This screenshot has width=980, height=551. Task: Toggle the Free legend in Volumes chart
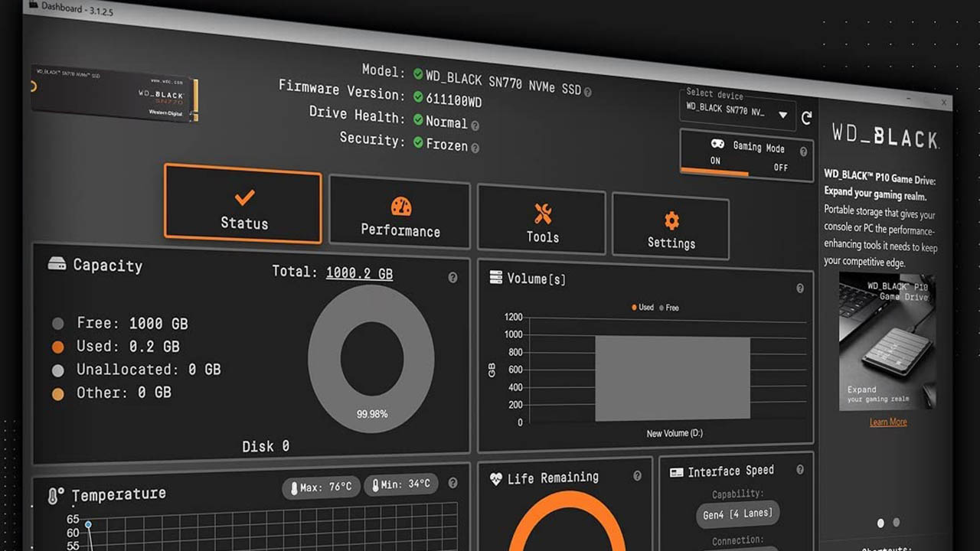point(668,308)
